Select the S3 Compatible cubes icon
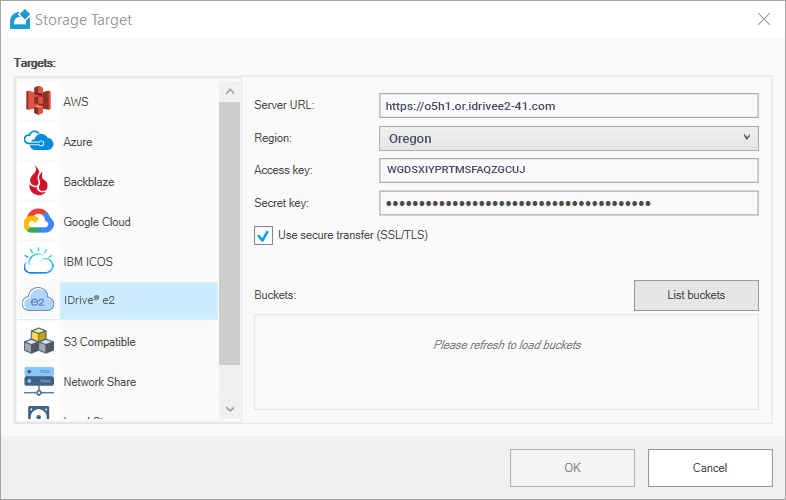This screenshot has width=786, height=500. (x=39, y=341)
